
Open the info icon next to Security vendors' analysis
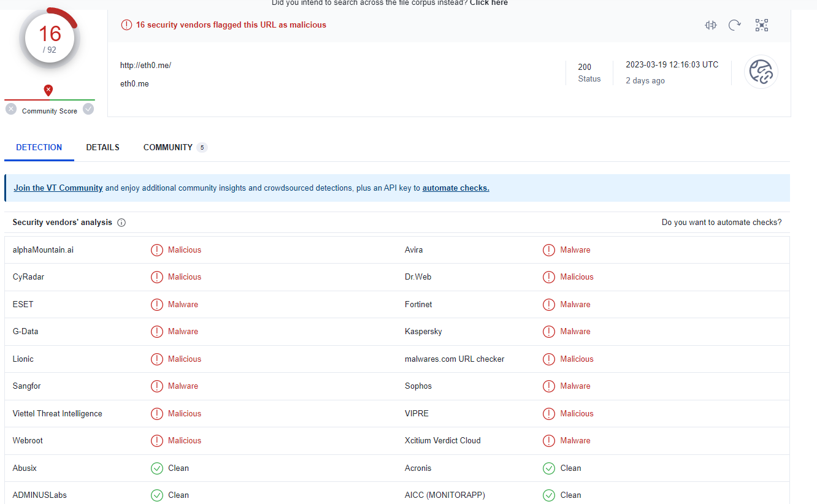pos(121,223)
